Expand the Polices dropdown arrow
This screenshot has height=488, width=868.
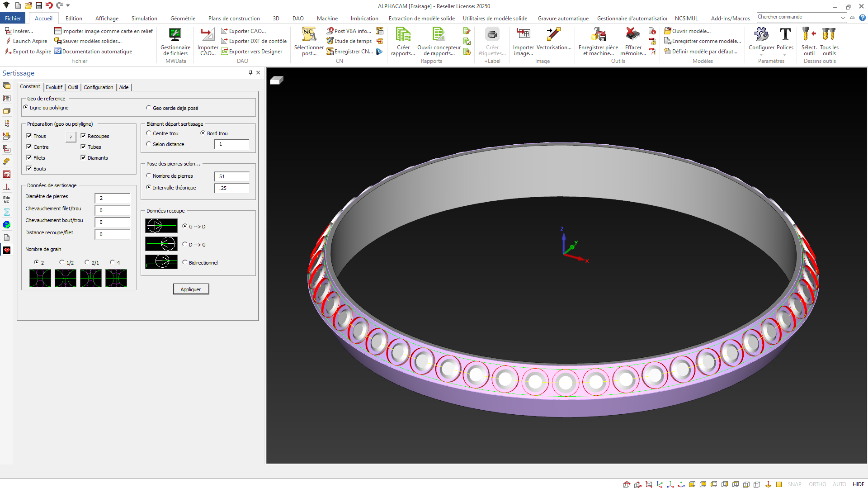[x=784, y=55]
